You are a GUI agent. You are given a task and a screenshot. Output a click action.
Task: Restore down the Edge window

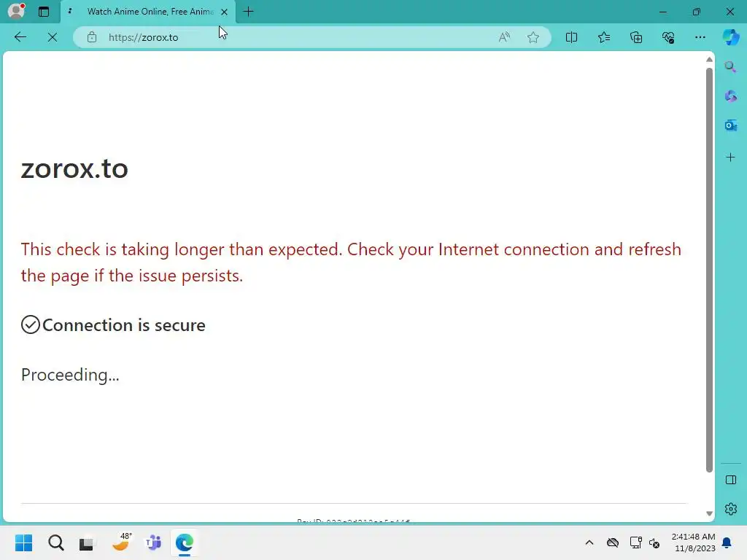[696, 12]
